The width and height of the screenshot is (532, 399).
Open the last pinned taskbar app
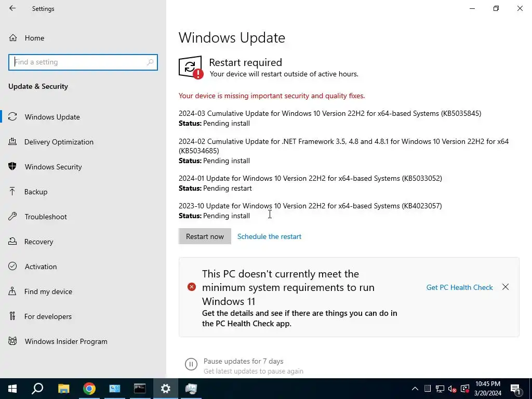191,389
